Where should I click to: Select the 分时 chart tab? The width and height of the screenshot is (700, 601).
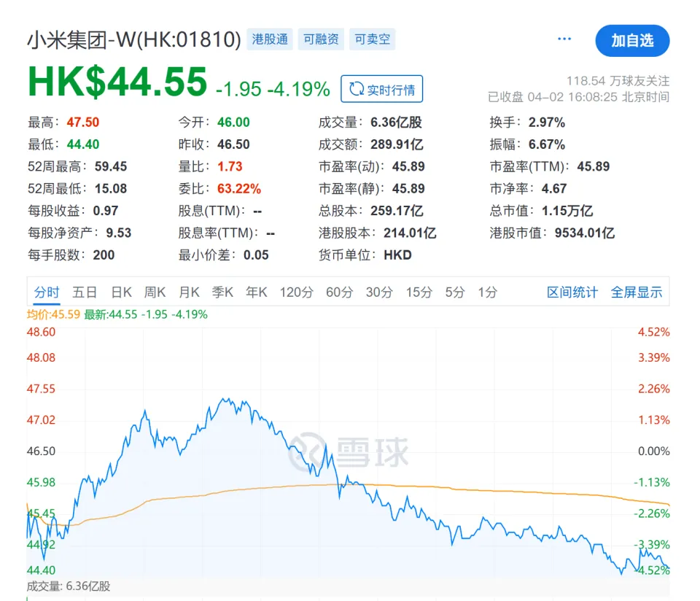47,292
